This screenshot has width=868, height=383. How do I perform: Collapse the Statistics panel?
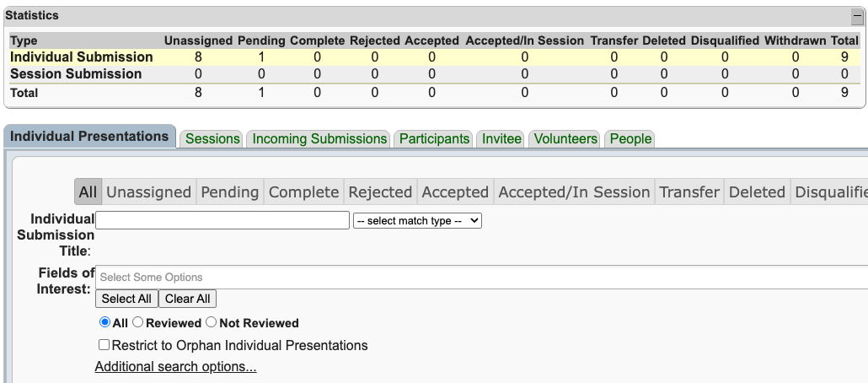click(x=857, y=16)
